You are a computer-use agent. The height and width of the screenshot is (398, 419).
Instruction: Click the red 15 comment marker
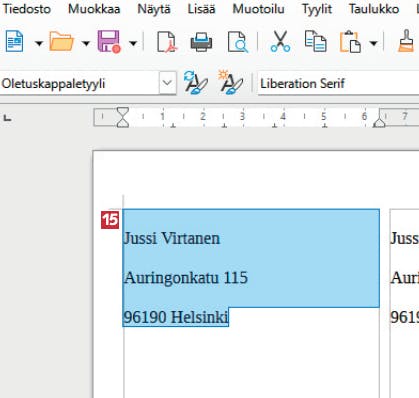pyautogui.click(x=110, y=220)
